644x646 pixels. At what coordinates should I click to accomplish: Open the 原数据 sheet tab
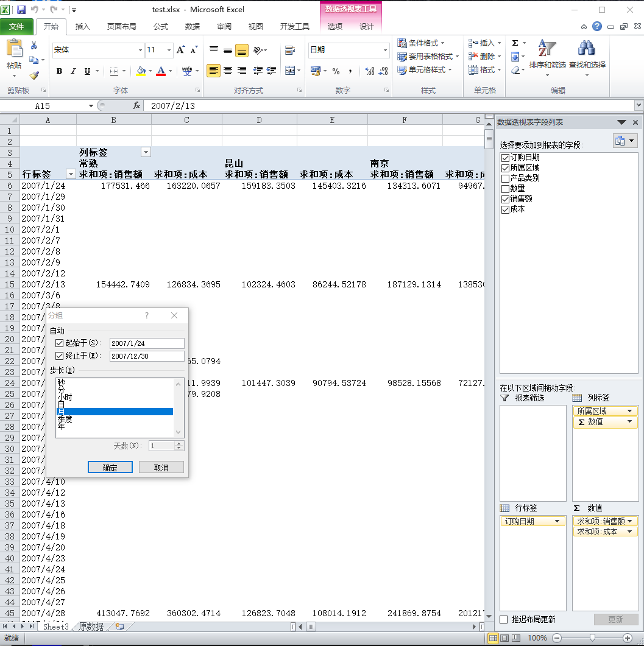click(x=91, y=627)
